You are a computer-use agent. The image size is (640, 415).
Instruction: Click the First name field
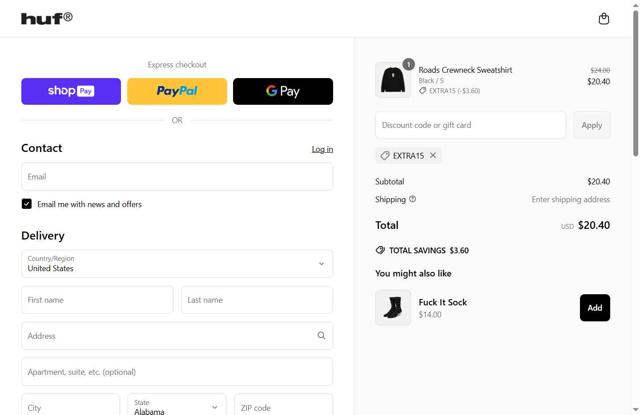97,300
